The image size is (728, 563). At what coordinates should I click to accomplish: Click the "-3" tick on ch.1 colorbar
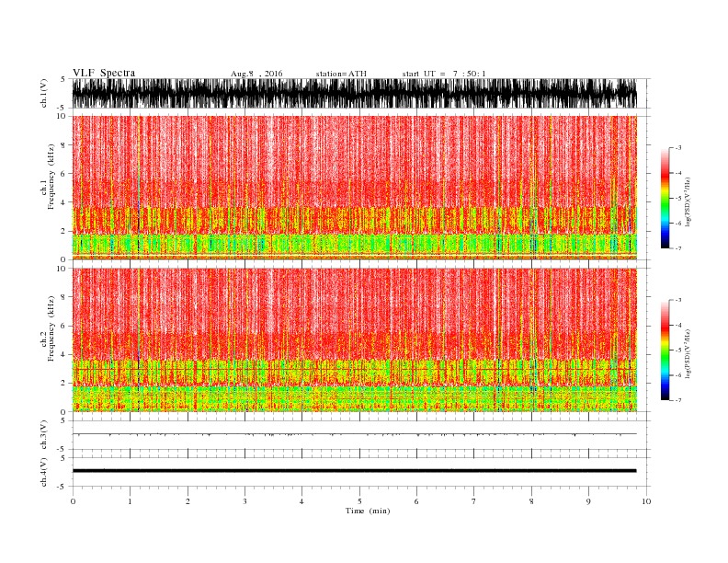tap(678, 148)
